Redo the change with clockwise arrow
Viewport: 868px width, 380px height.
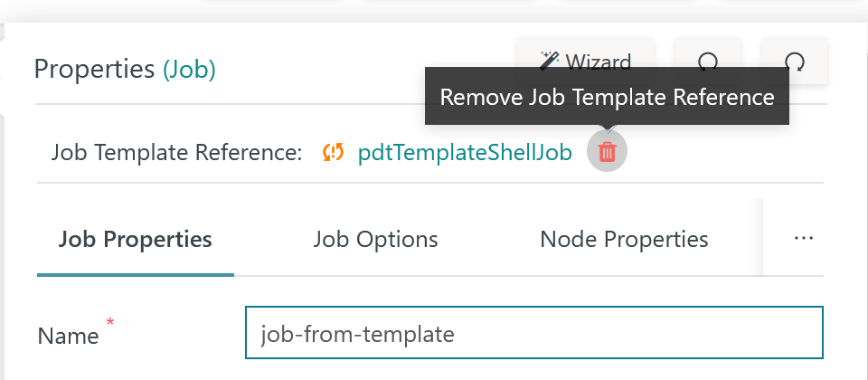point(795,61)
